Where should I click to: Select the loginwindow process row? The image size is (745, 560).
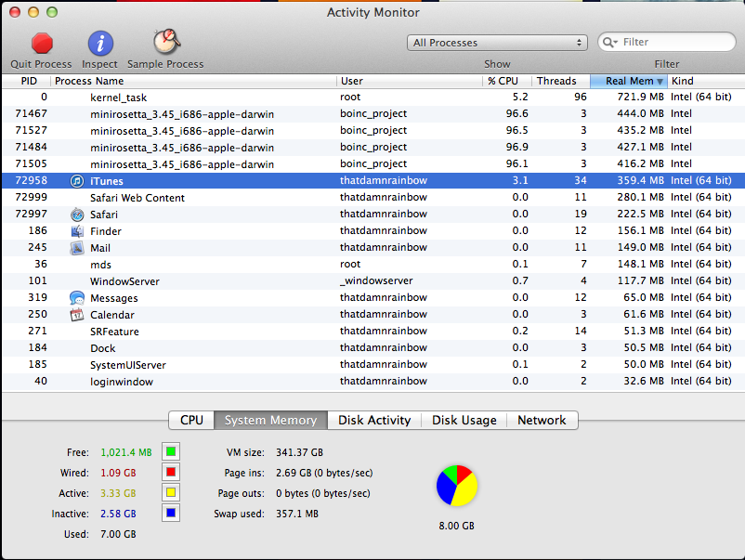(x=373, y=382)
